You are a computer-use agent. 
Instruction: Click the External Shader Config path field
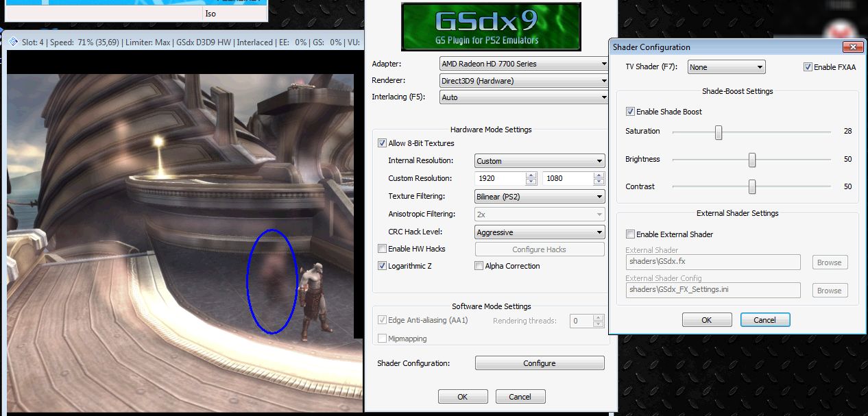[x=713, y=290]
